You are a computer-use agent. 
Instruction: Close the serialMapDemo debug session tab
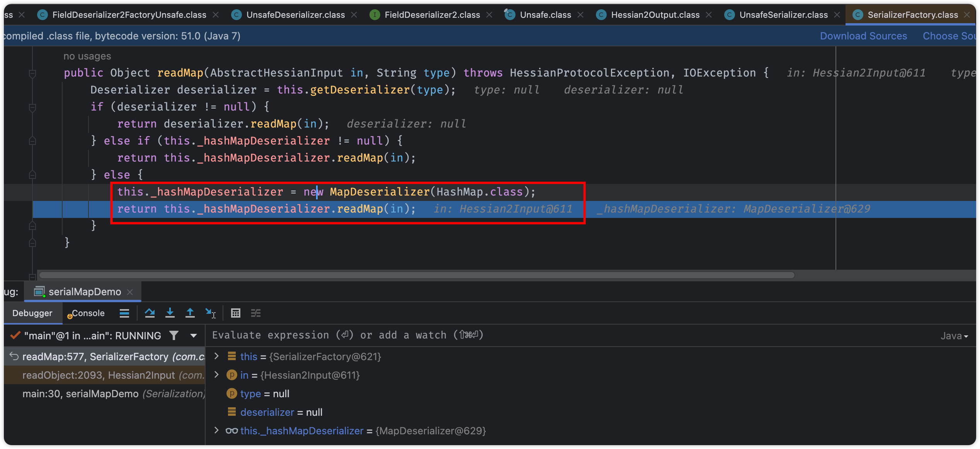(x=130, y=292)
